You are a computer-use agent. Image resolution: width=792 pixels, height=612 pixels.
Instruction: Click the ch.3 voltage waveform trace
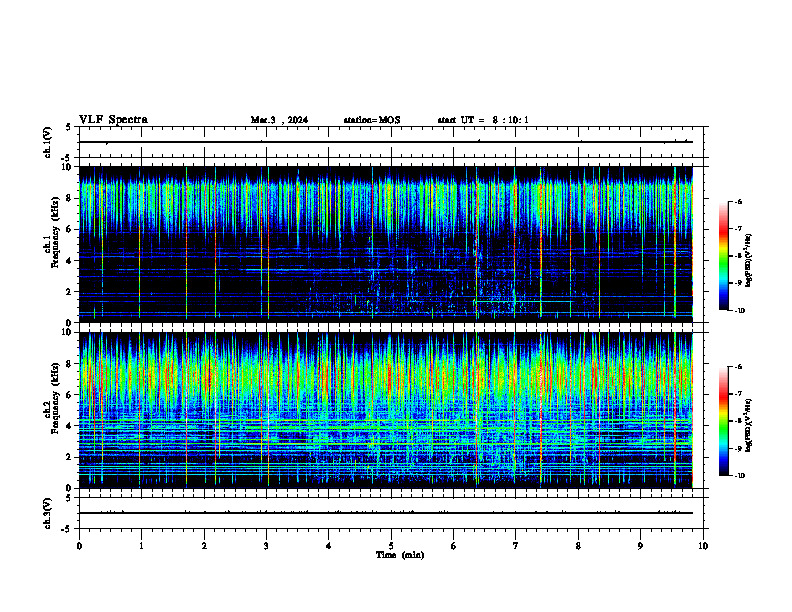[x=386, y=513]
